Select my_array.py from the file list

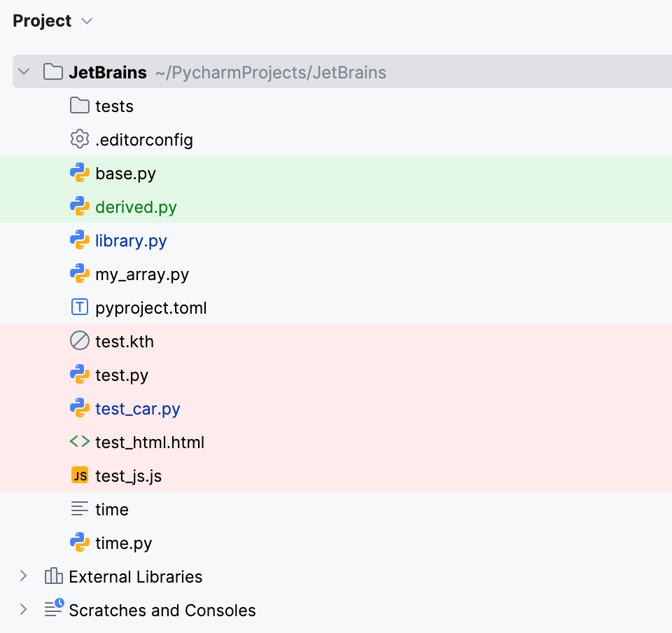[142, 274]
